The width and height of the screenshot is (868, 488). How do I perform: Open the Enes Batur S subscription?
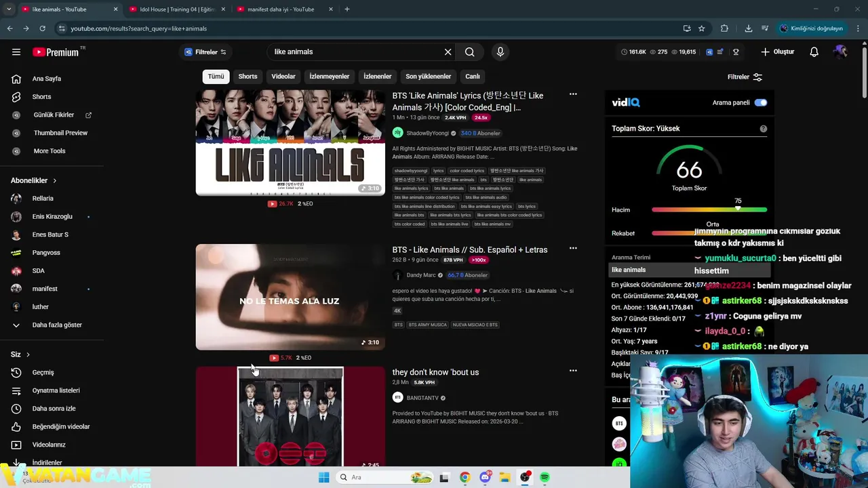tap(52, 235)
